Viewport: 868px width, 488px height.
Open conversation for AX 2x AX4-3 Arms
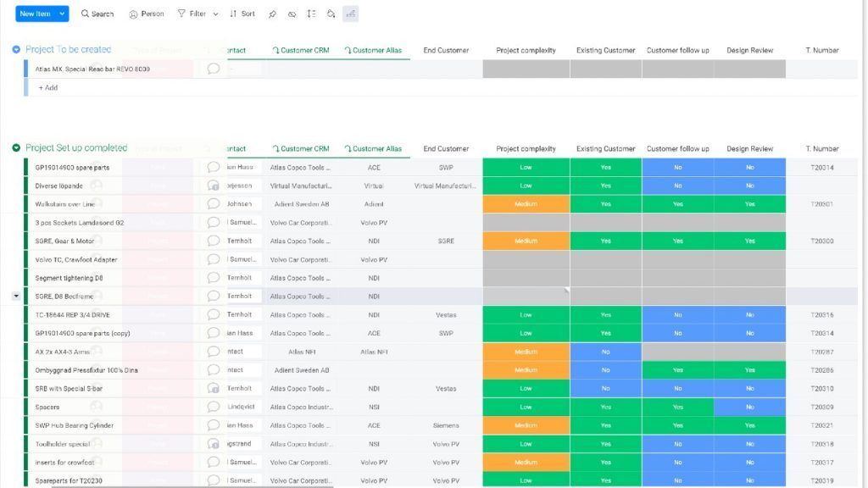213,352
